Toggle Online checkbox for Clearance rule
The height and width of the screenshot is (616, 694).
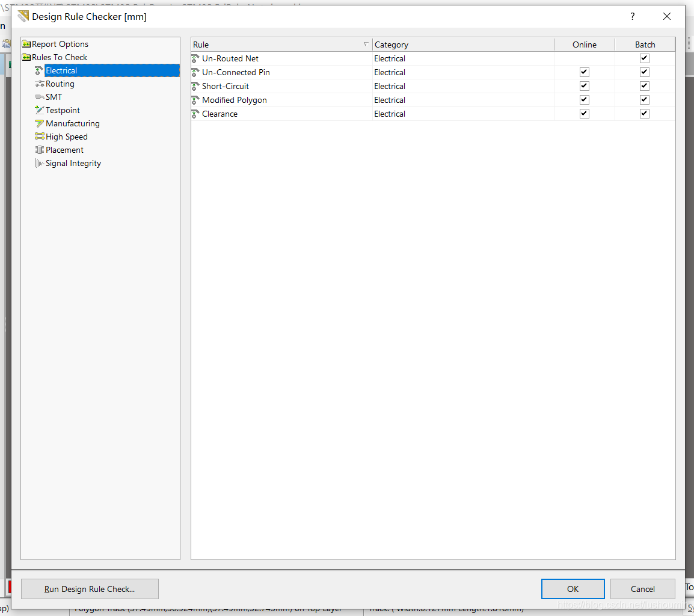[584, 114]
